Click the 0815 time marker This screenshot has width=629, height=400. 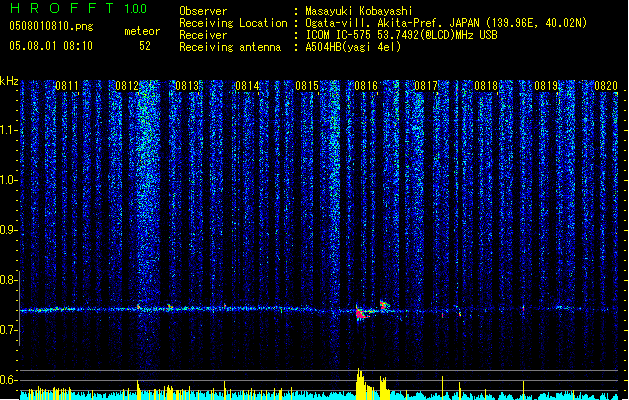point(307,86)
